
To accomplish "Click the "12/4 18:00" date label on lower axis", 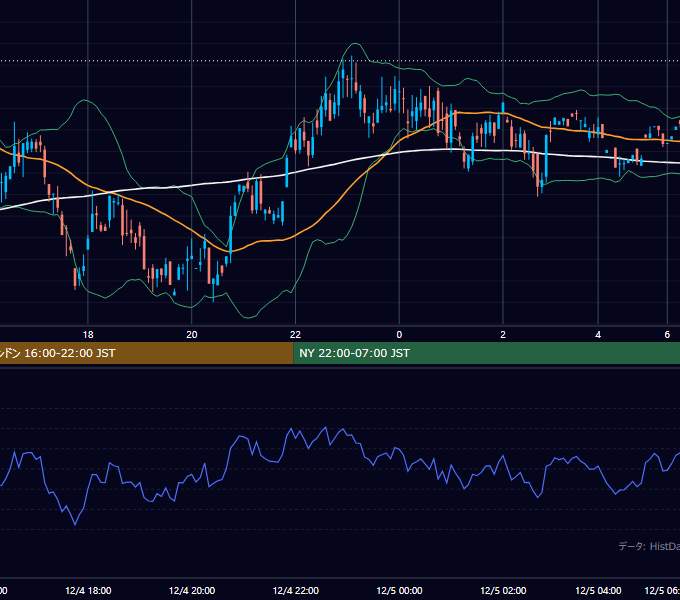I will (88, 590).
